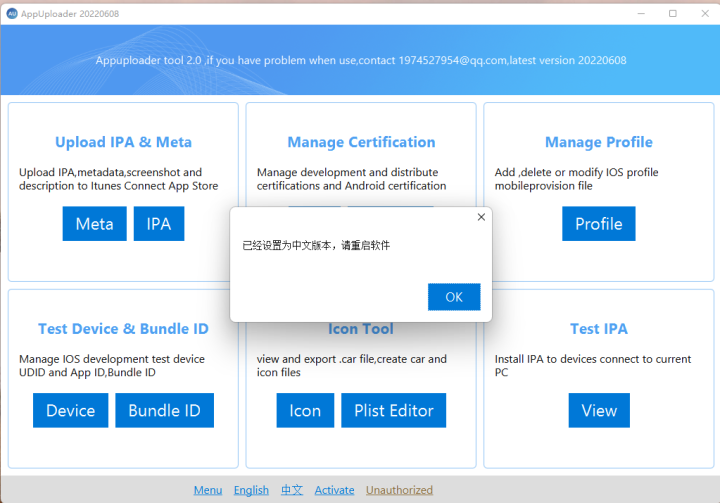The width and height of the screenshot is (720, 503).
Task: Open the Meta upload tool
Action: point(95,224)
